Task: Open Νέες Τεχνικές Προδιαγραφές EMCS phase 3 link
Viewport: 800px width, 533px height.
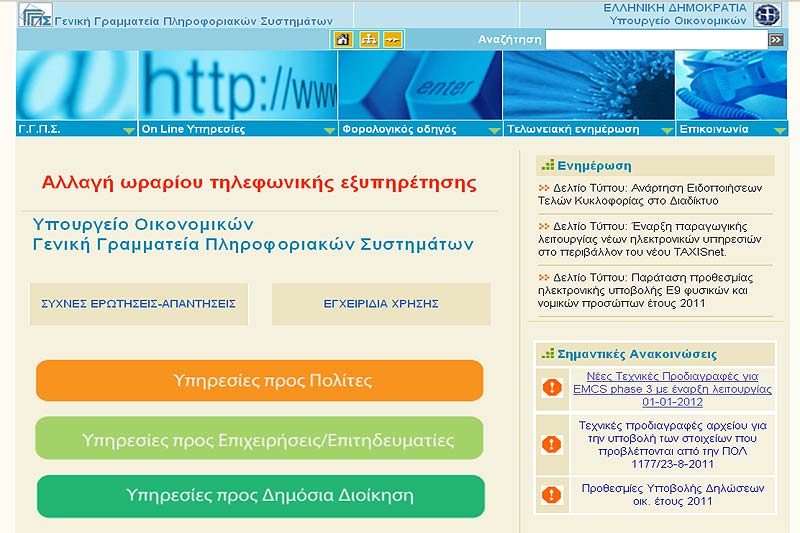Action: pos(672,389)
